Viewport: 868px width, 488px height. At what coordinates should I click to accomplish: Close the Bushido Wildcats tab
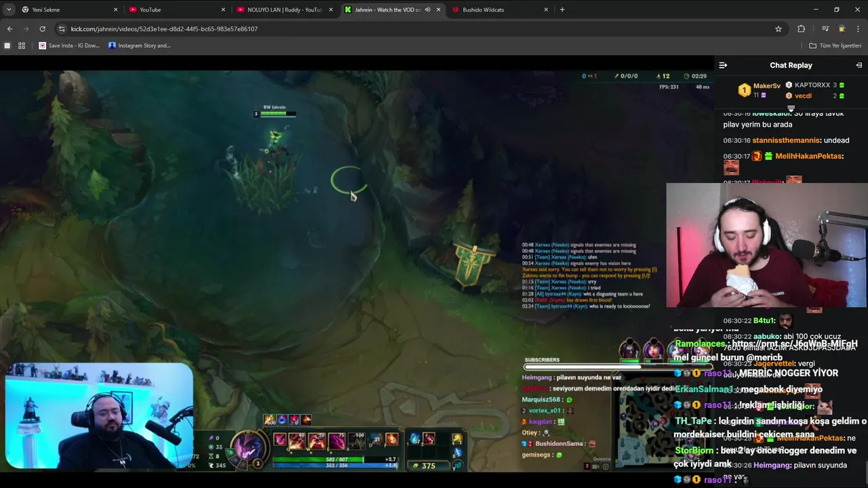click(x=546, y=9)
